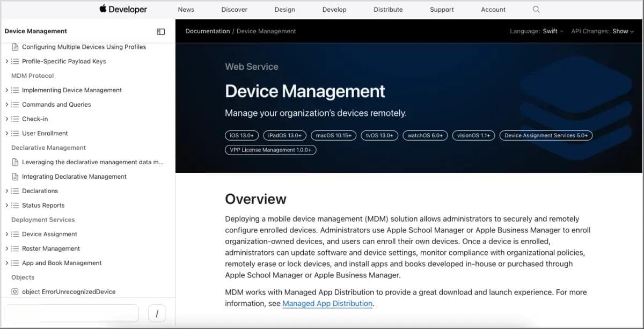
Task: Click the macOS 10.15+ availability badge
Action: pos(334,136)
